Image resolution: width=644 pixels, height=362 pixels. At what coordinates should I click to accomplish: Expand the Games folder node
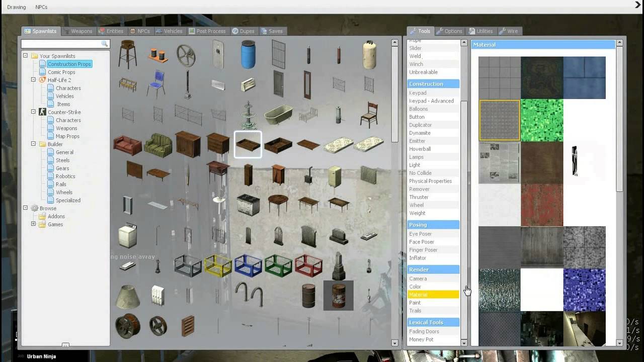33,224
